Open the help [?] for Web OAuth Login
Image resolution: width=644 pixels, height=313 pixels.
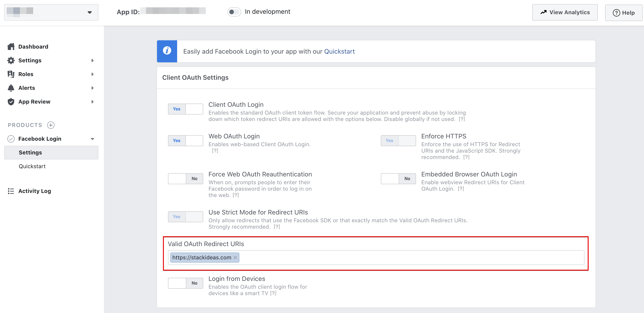215,151
